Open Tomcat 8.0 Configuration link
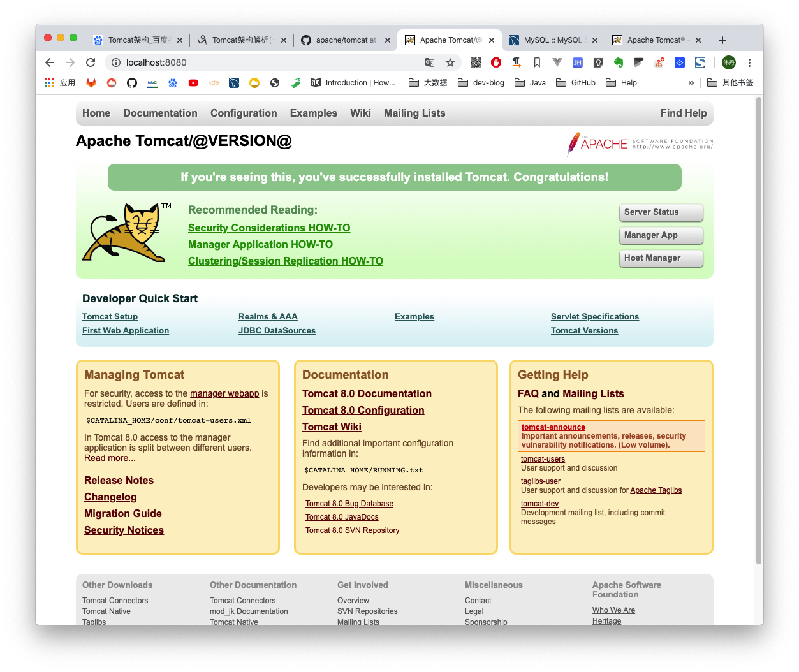Image resolution: width=799 pixels, height=672 pixels. coord(363,410)
